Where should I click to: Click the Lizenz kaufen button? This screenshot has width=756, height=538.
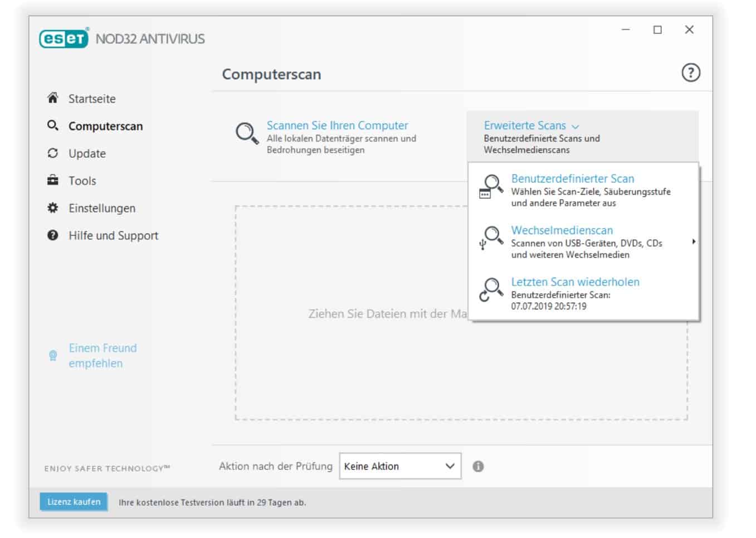tap(74, 502)
